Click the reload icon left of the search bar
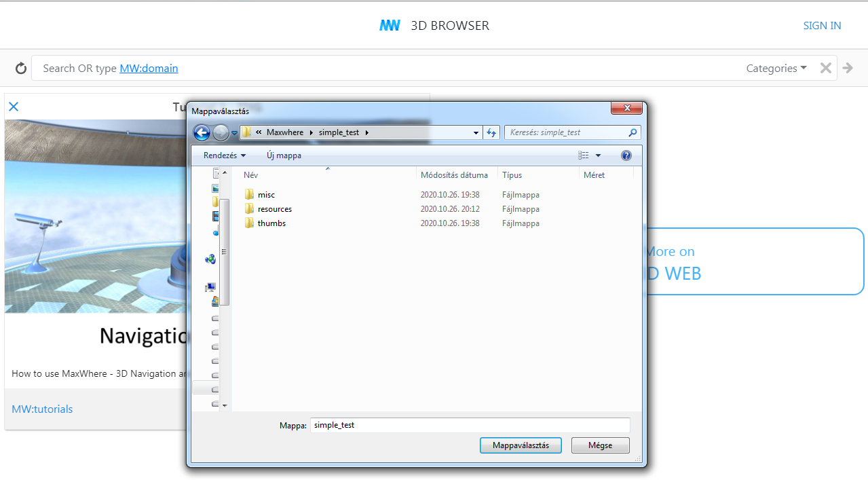 coord(21,68)
